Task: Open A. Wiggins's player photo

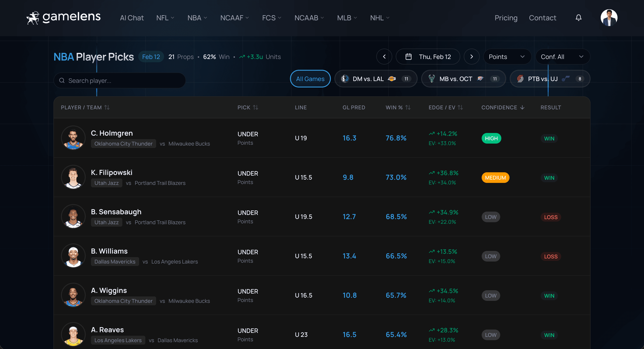Action: [x=73, y=295]
